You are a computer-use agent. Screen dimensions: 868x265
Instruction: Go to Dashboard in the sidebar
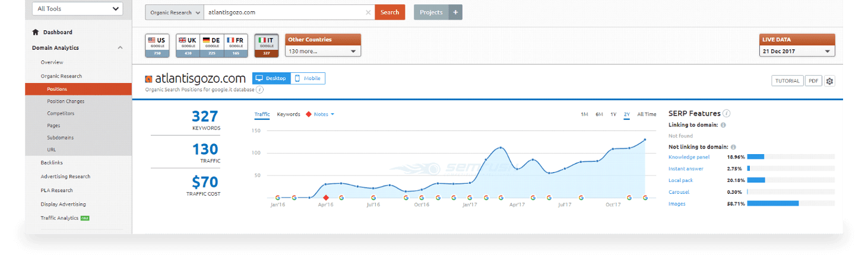tap(58, 32)
